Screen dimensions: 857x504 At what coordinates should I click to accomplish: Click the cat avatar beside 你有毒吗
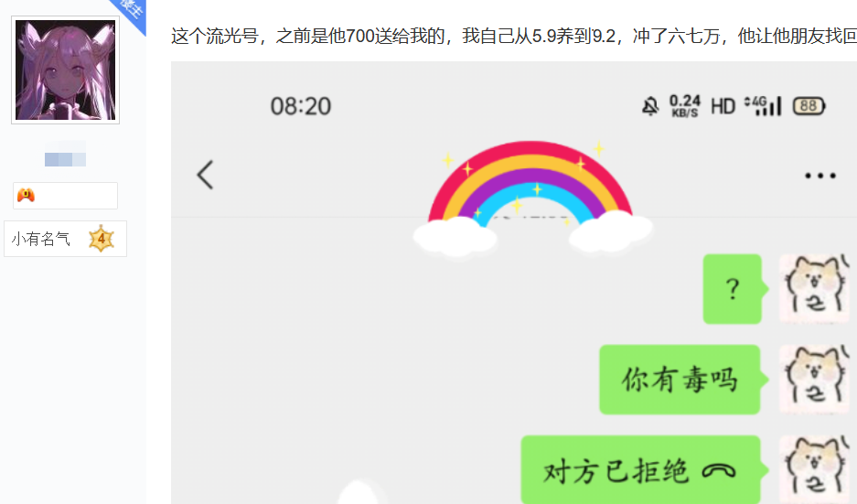[x=815, y=380]
